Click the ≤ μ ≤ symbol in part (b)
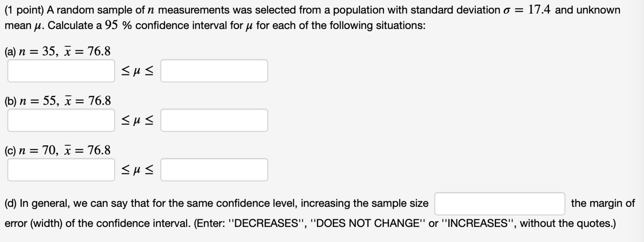 point(137,120)
